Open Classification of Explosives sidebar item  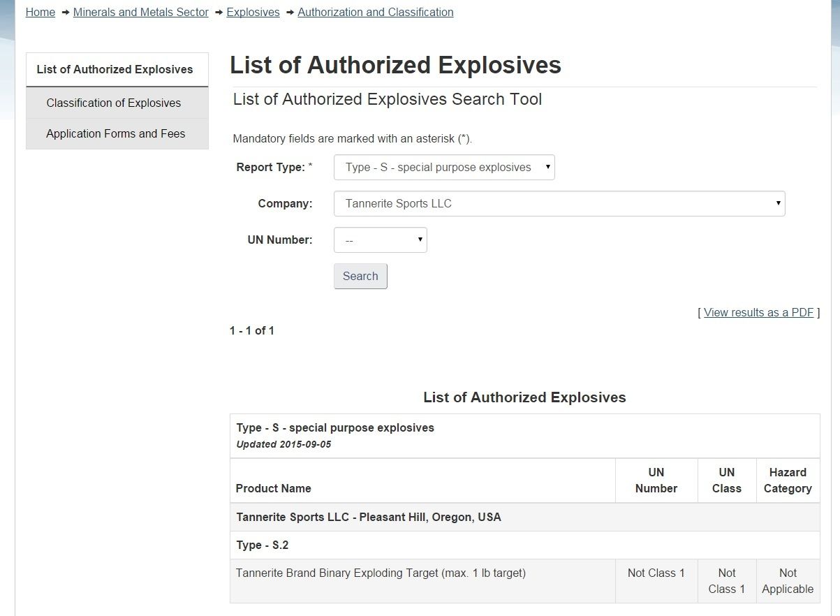tap(117, 103)
